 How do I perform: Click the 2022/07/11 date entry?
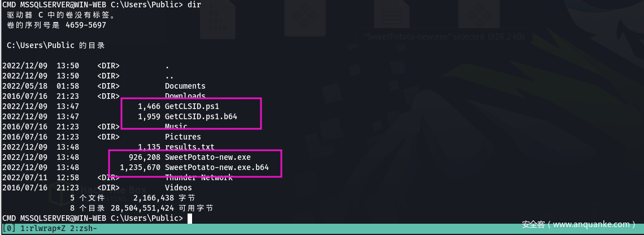click(25, 177)
